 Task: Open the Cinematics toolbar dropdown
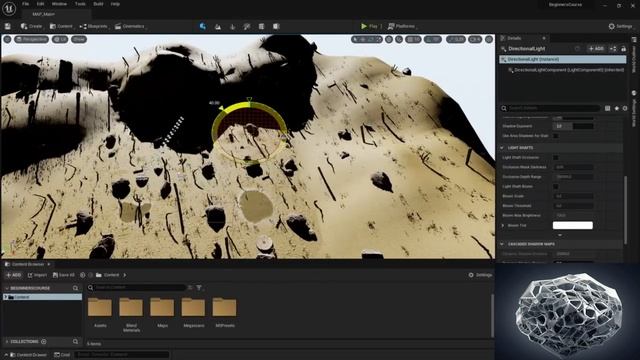pyautogui.click(x=130, y=26)
